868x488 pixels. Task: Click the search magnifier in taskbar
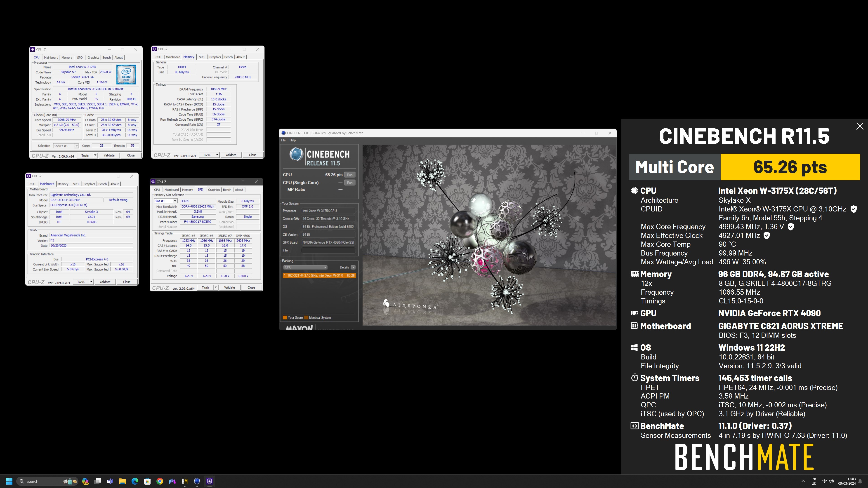21,481
